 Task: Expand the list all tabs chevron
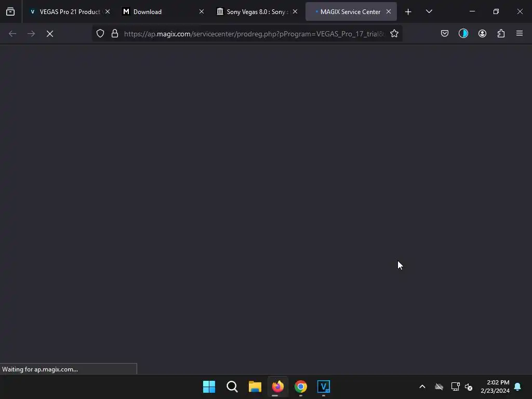429,11
